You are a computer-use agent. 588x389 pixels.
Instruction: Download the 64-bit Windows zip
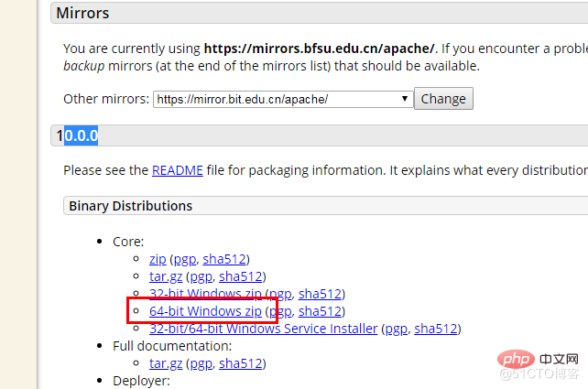(x=205, y=311)
